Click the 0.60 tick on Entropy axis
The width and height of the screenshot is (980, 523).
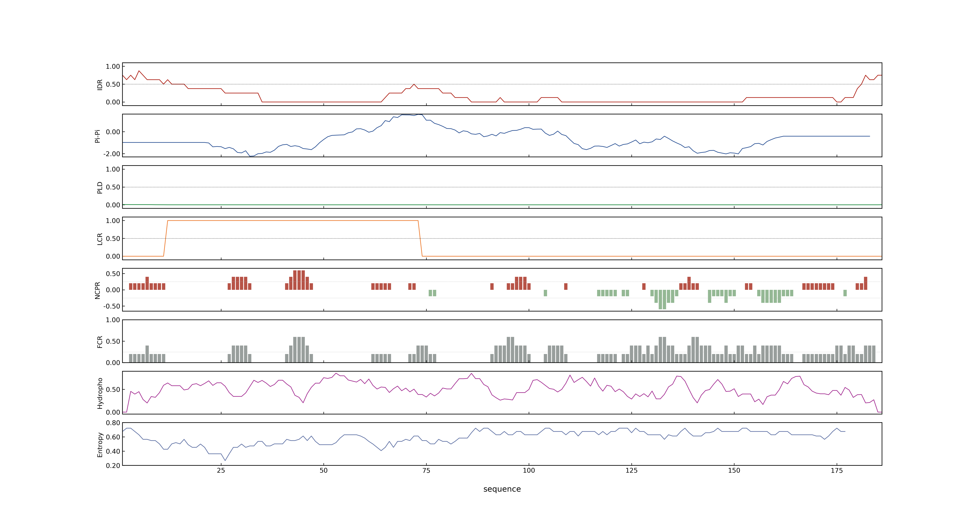tap(113, 437)
